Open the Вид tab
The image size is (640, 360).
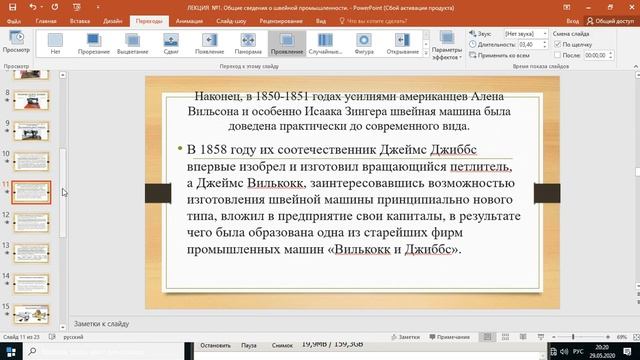click(x=321, y=21)
